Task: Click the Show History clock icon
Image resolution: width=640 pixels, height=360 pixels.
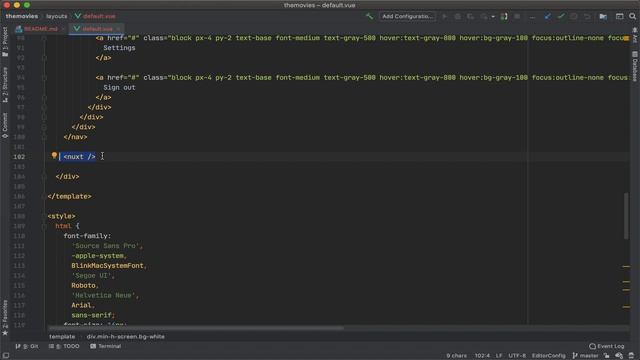Action: [574, 16]
